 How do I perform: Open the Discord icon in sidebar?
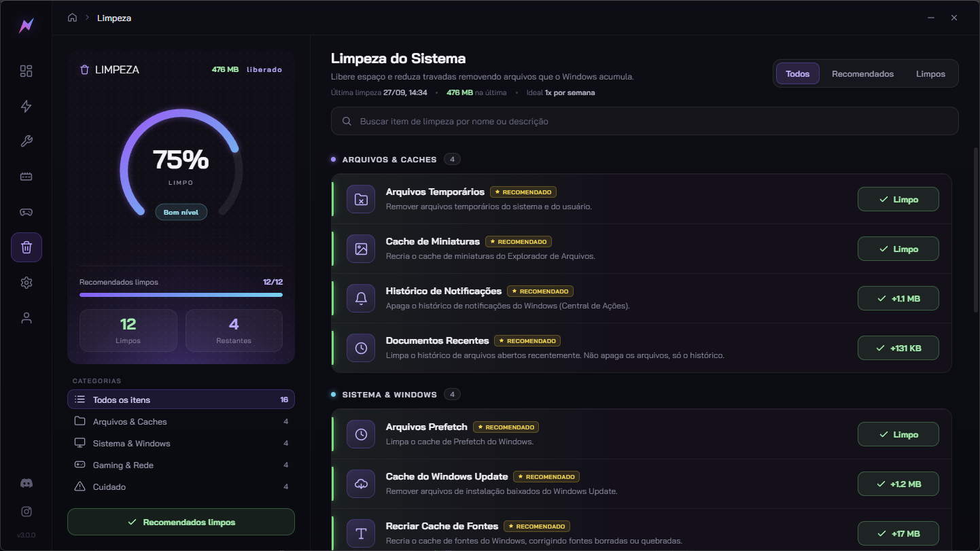point(27,483)
